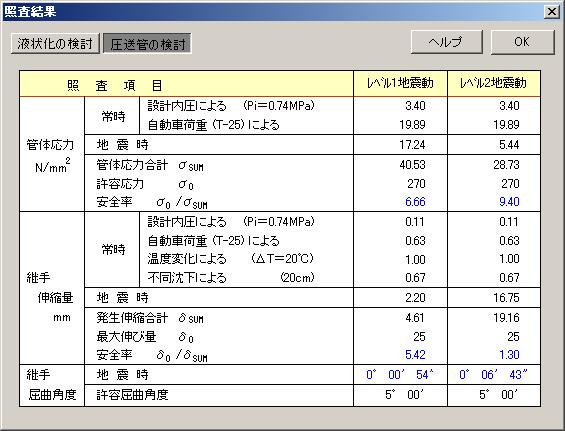Click the level 2 stress safety factor 9.40
This screenshot has height=431, width=565.
tap(509, 201)
